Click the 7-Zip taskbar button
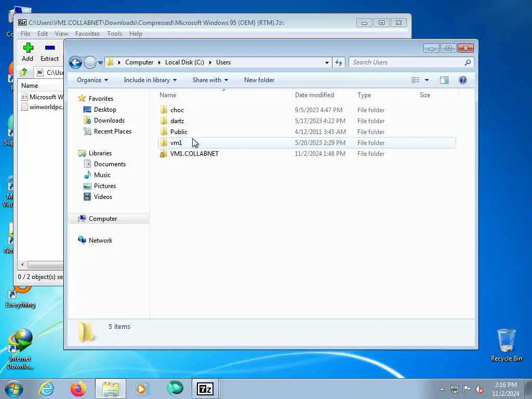Viewport: 532px width, 399px height. pos(205,389)
